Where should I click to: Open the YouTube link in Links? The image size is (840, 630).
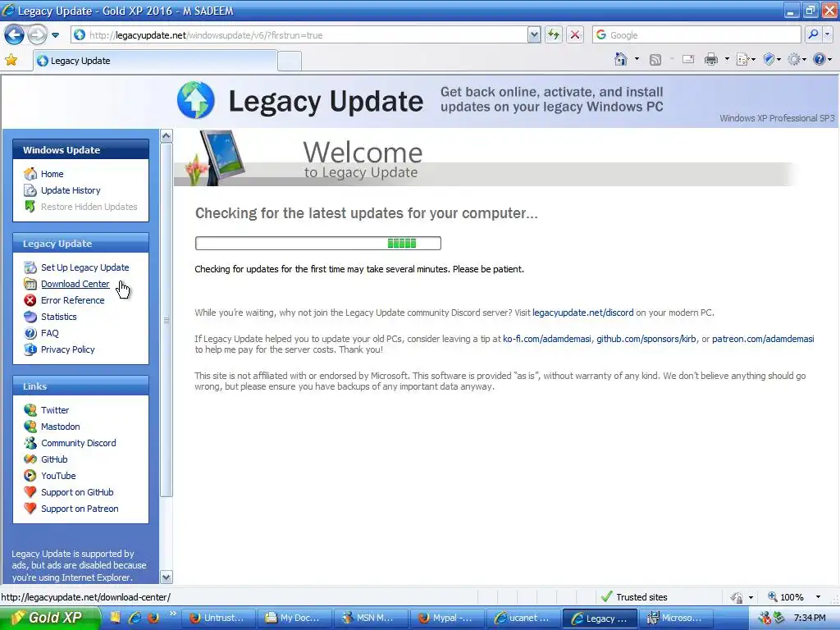[58, 476]
